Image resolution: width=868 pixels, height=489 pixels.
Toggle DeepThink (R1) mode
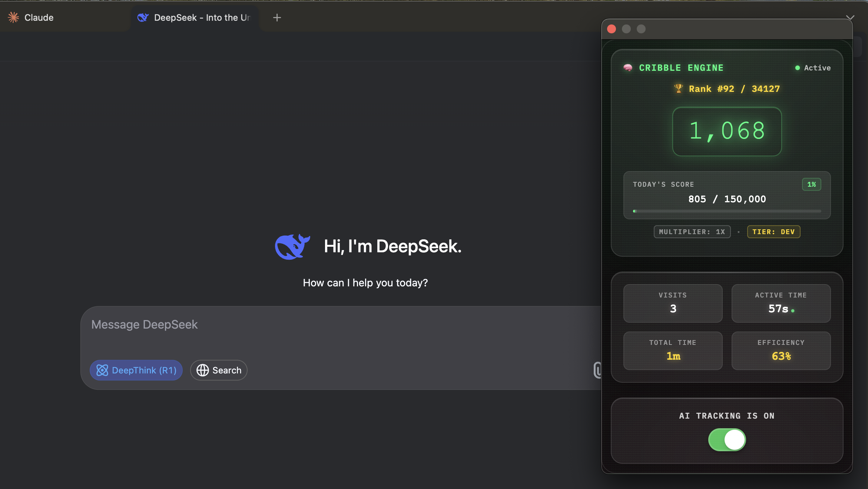coord(136,370)
